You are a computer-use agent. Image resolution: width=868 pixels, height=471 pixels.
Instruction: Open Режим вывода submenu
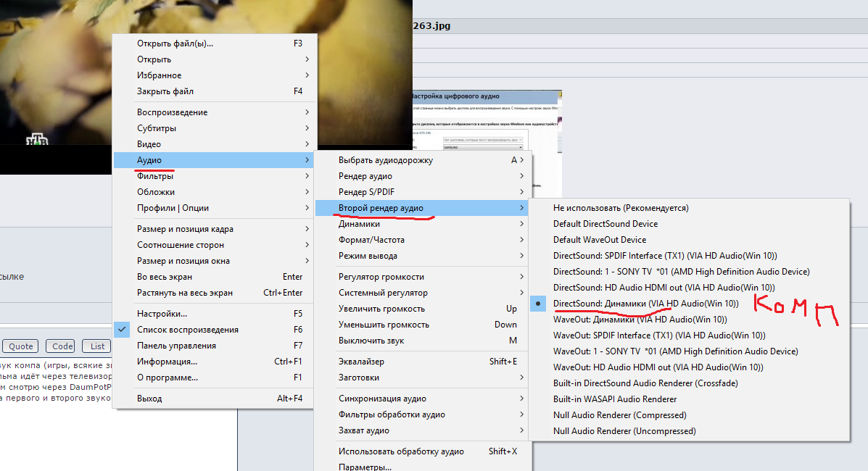click(422, 257)
